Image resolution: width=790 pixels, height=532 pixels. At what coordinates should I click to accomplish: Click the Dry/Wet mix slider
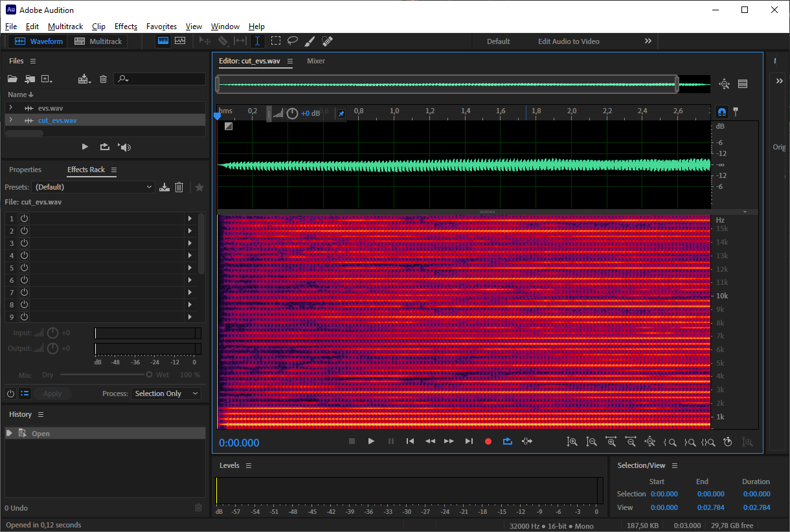(105, 375)
